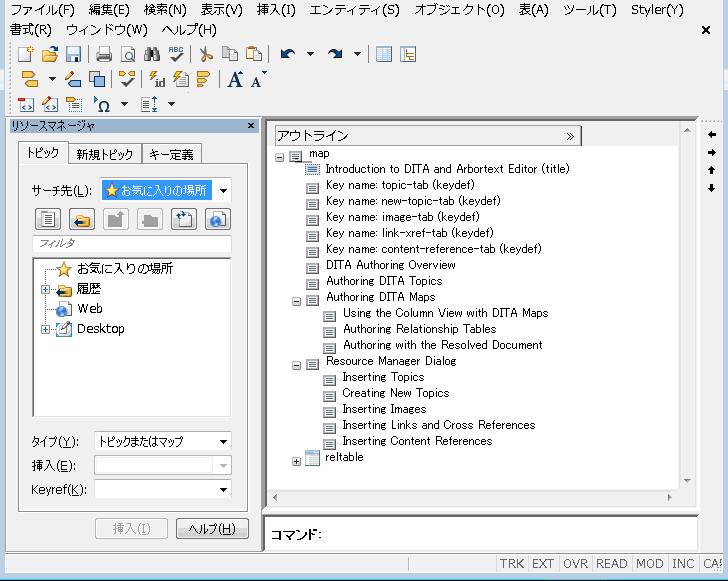The height and width of the screenshot is (581, 728).
Task: Click the アウトライン double-chevron button
Action: (x=570, y=136)
